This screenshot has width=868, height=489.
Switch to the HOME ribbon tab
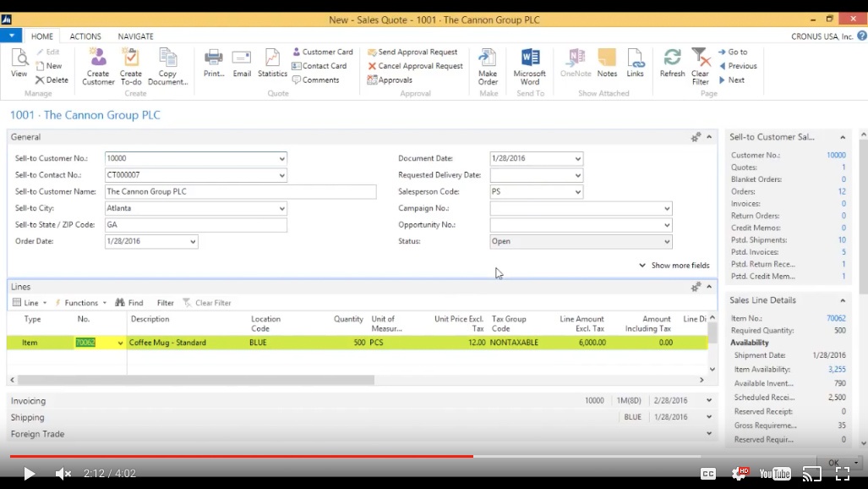click(x=42, y=36)
